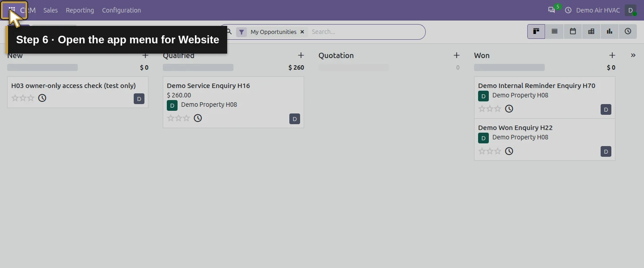Image resolution: width=644 pixels, height=268 pixels.
Task: Click Demo Property H08 on H16 card
Action: (x=209, y=105)
